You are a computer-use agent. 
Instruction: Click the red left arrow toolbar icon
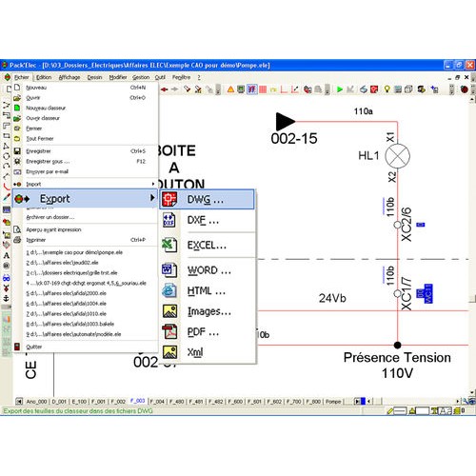[x=164, y=89]
